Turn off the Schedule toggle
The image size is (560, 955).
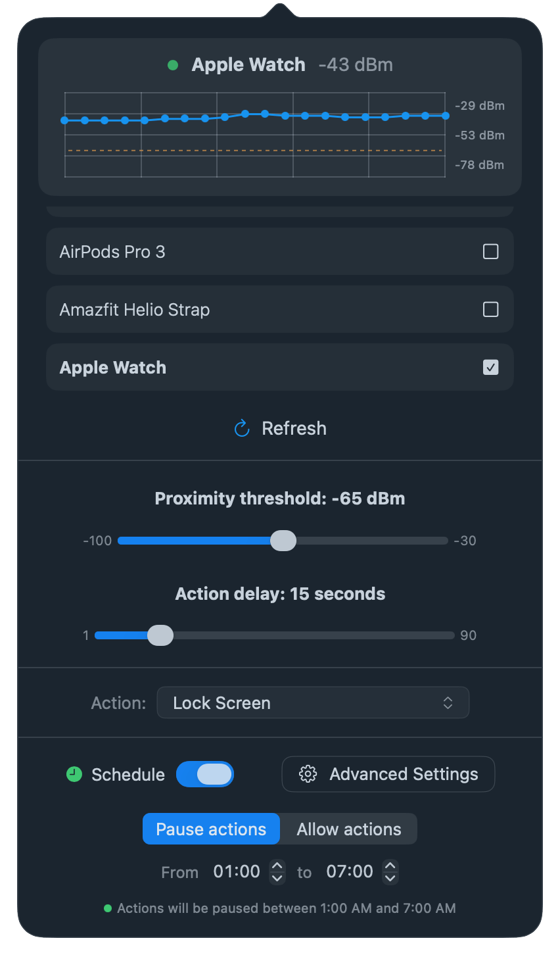[204, 774]
